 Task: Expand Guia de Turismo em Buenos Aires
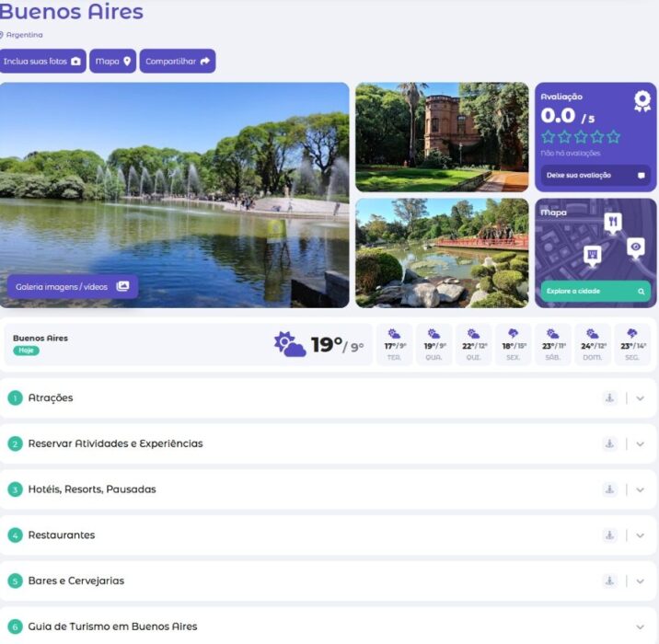641,627
